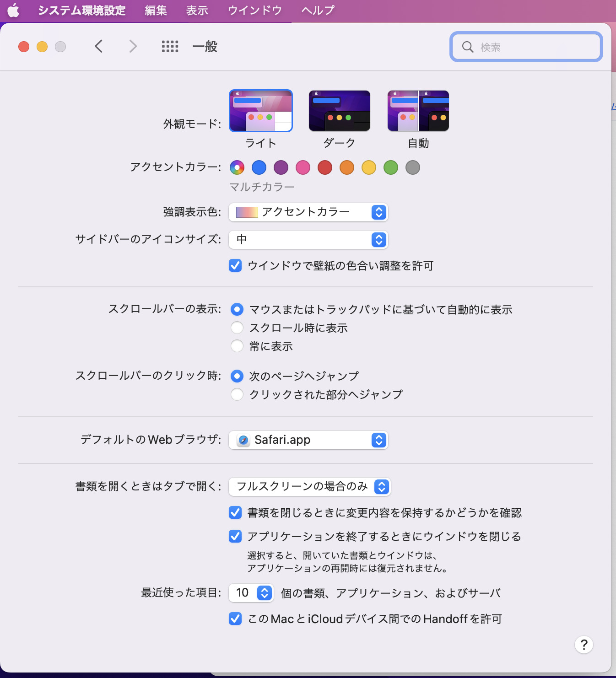Select the ライト appearance thumbnail
The height and width of the screenshot is (678, 616).
[x=261, y=111]
